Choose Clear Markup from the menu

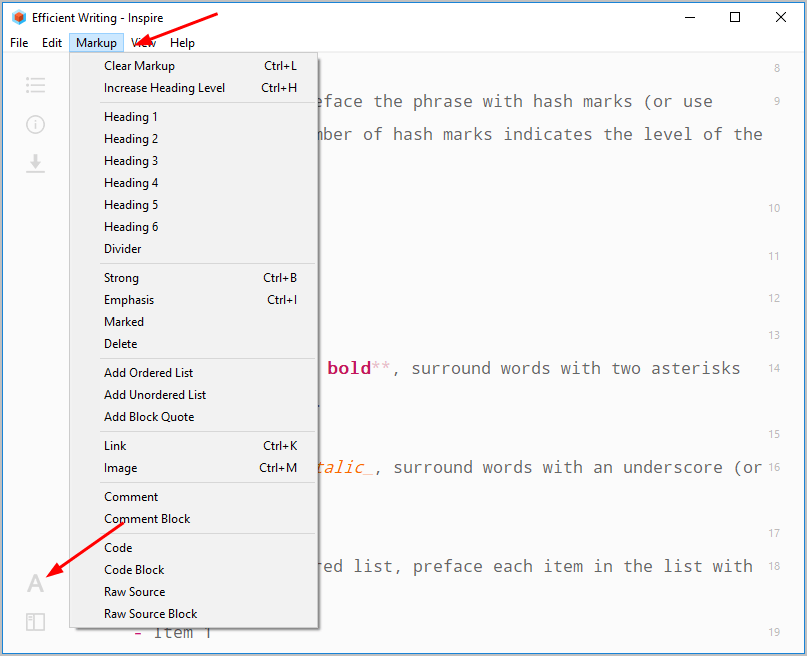pyautogui.click(x=194, y=66)
